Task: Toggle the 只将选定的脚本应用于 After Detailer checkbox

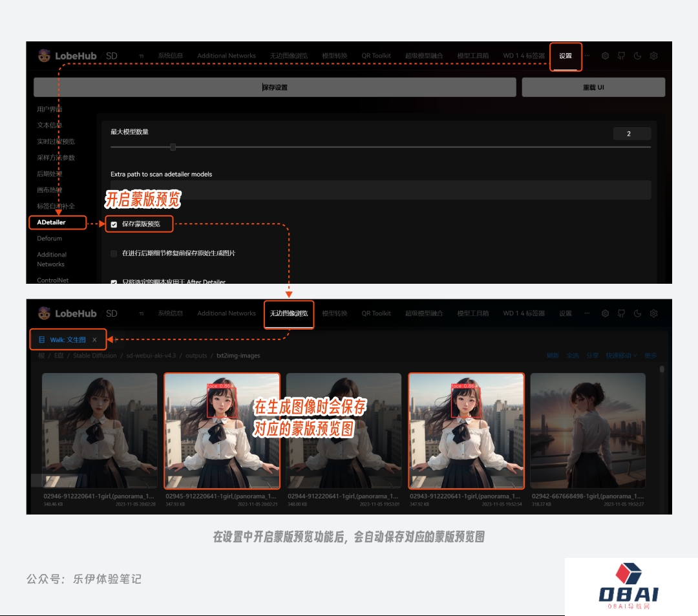Action: (114, 282)
